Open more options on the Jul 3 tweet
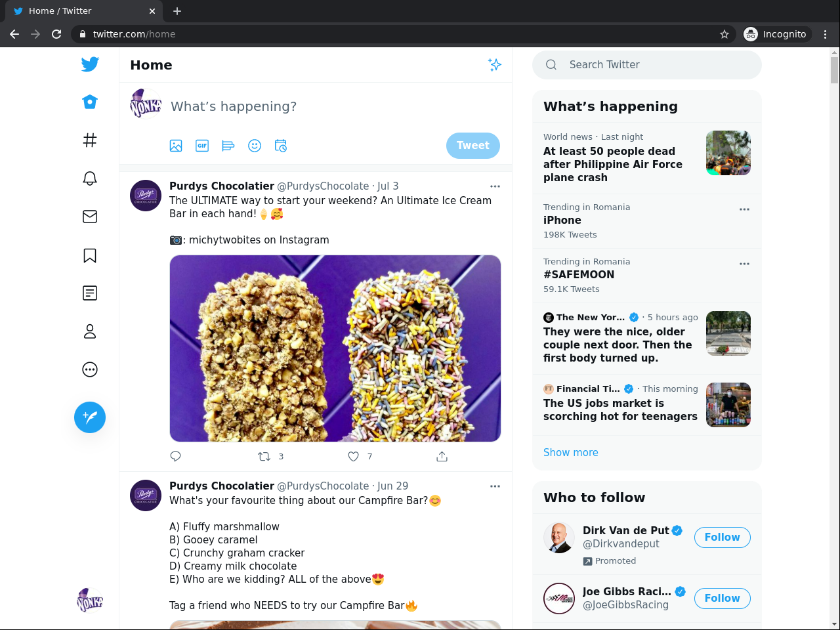 [x=495, y=186]
